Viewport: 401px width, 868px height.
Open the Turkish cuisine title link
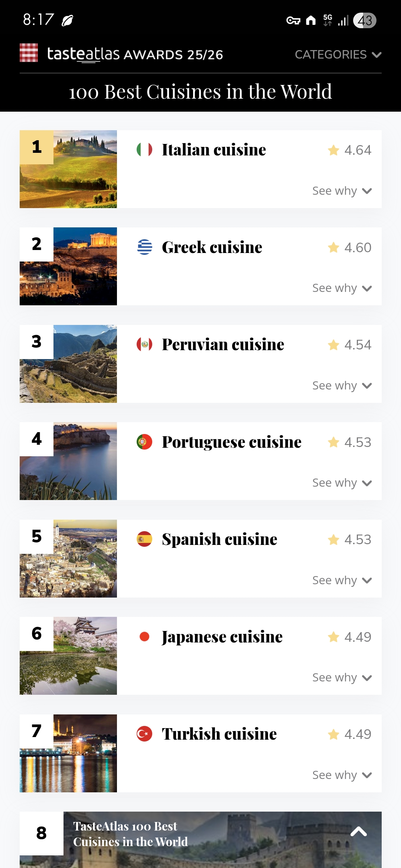[219, 734]
